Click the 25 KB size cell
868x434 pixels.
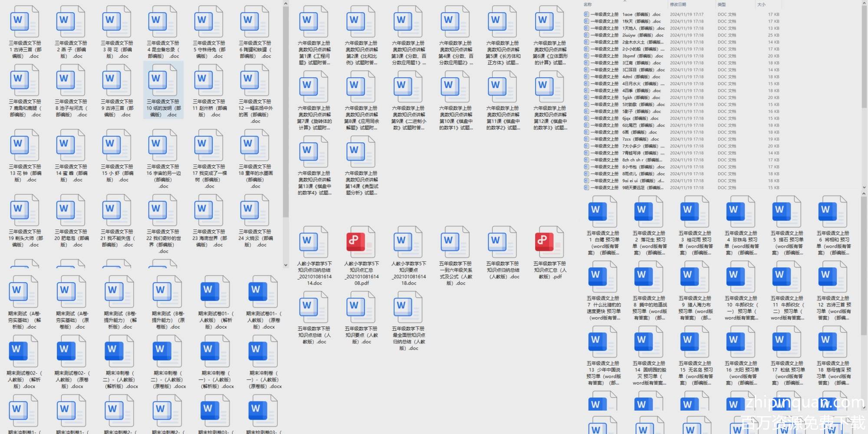click(x=773, y=35)
